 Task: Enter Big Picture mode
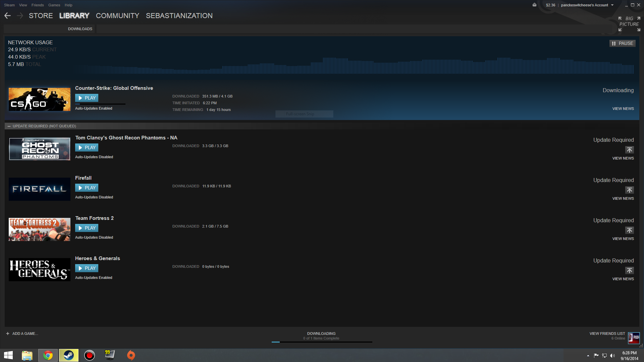point(629,24)
